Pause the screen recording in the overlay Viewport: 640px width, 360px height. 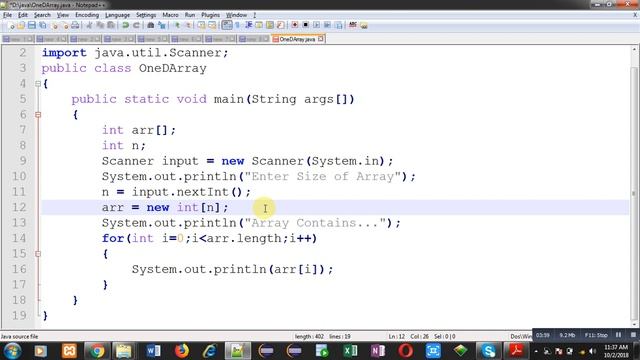[618, 335]
